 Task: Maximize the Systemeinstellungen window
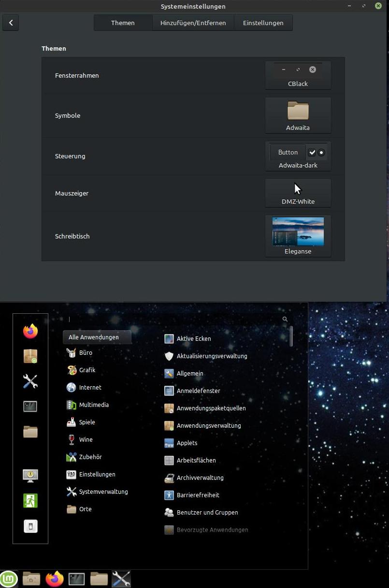pyautogui.click(x=364, y=6)
